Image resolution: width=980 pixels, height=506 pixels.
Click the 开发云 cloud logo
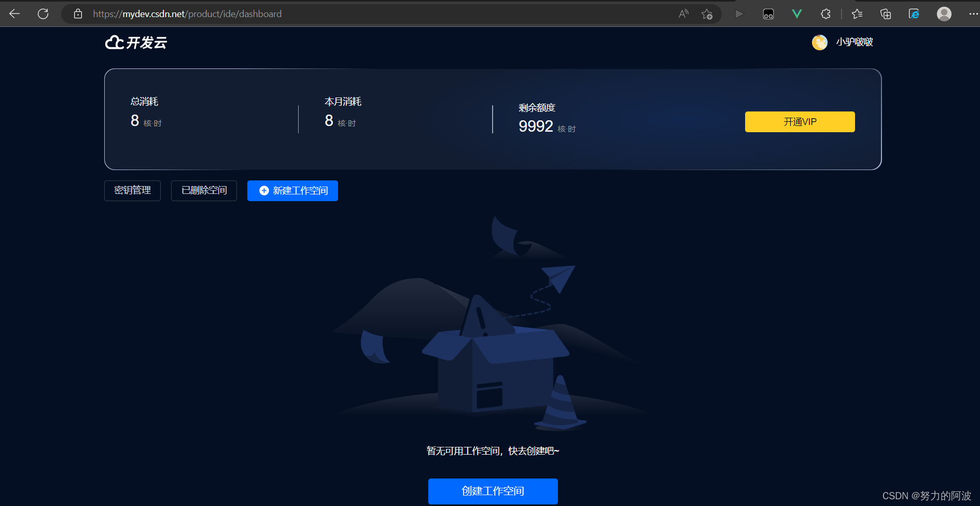(x=136, y=43)
